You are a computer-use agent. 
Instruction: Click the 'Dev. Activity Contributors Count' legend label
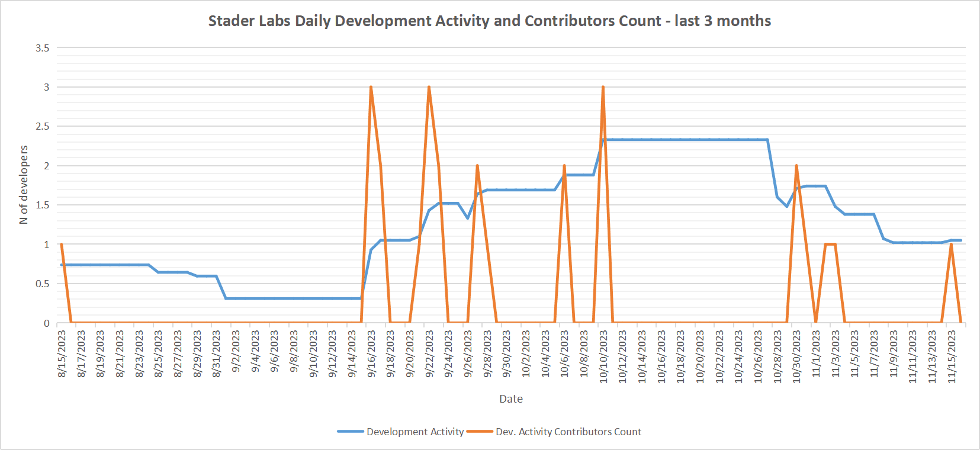pos(568,432)
